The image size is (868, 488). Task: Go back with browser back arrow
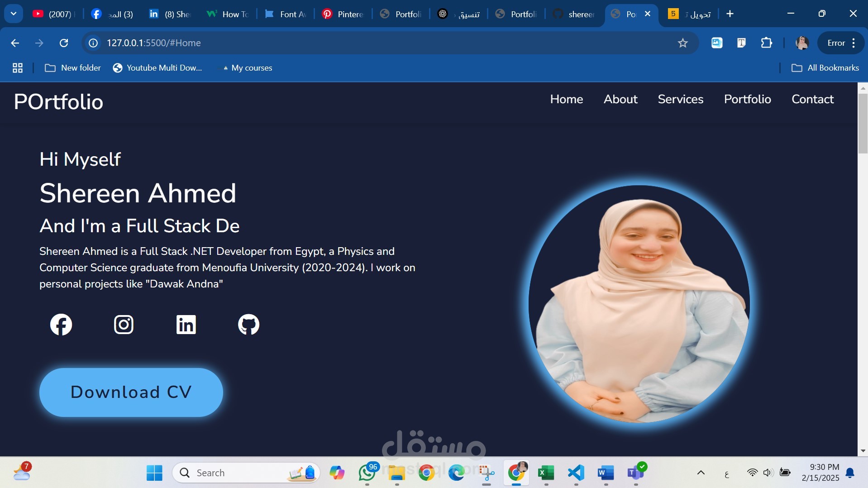click(x=15, y=43)
